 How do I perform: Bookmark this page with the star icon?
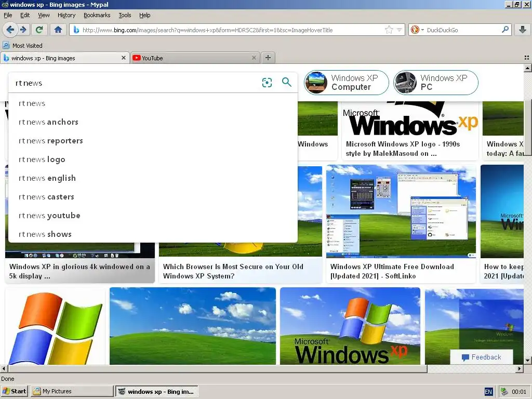click(x=389, y=30)
